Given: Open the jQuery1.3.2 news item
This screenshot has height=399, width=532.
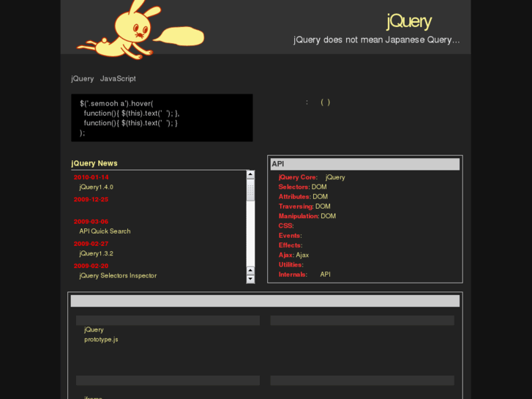Looking at the screenshot, I should pos(97,253).
